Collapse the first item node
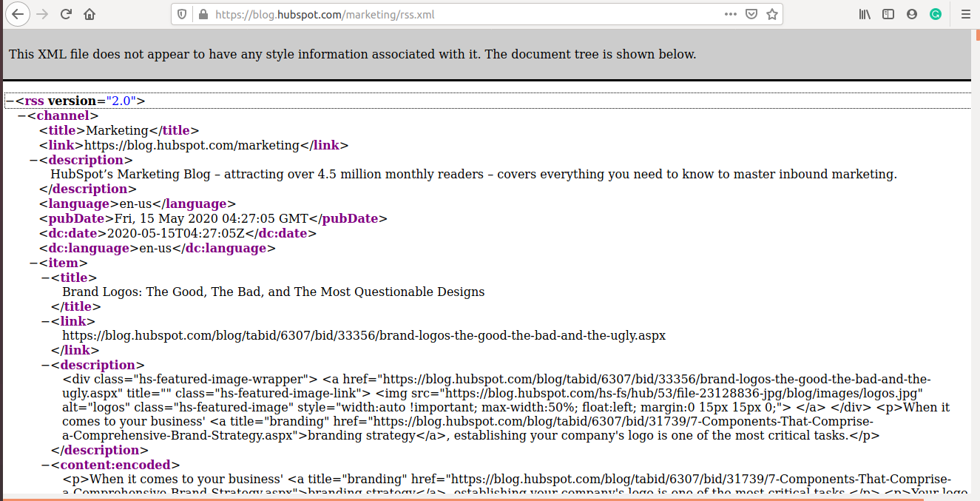Image resolution: width=980 pixels, height=501 pixels. tap(33, 263)
